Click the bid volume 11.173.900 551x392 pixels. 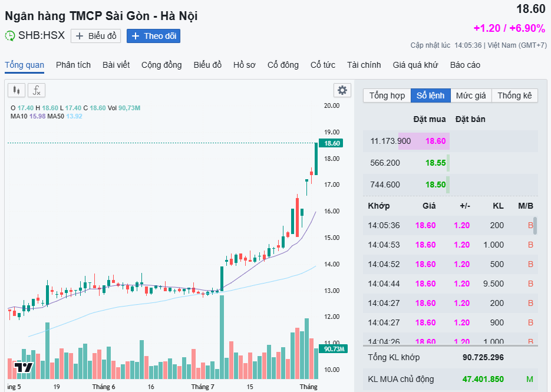(x=390, y=141)
